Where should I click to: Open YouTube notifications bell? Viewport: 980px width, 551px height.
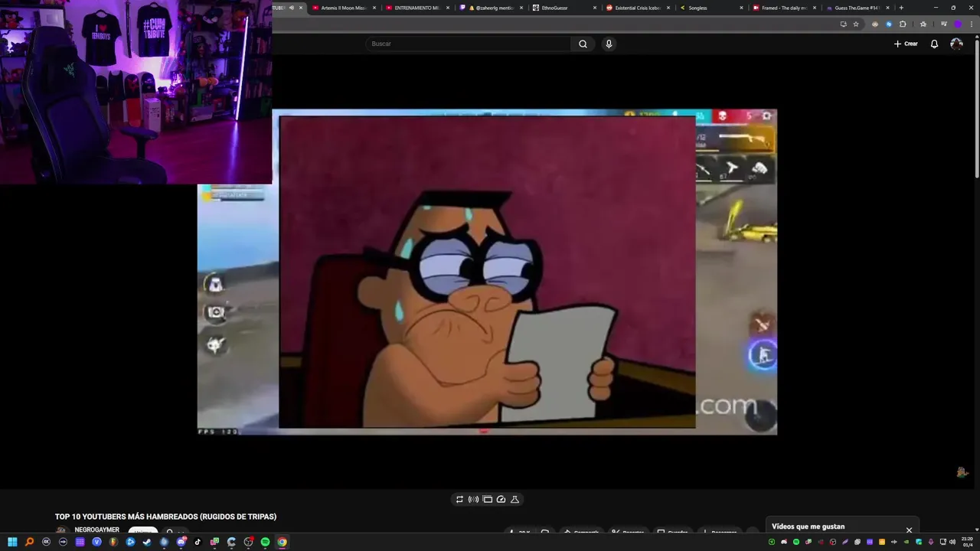coord(934,44)
